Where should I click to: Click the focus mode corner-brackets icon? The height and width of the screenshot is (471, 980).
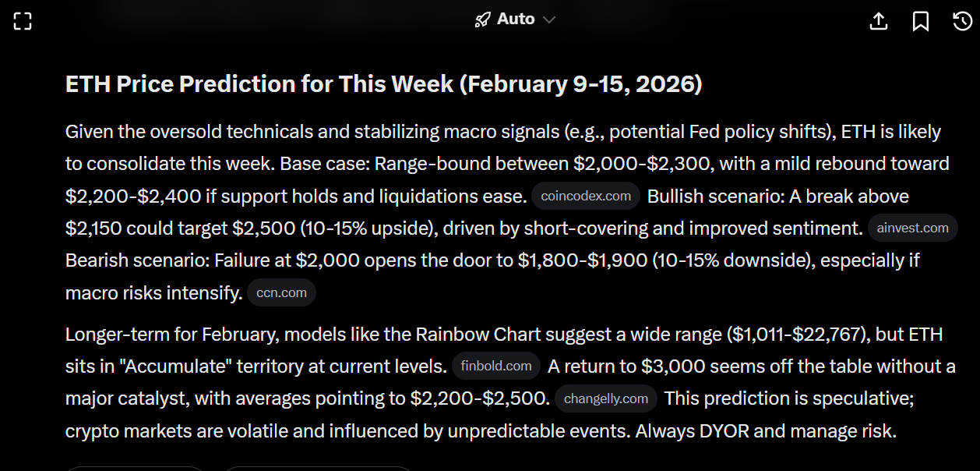[x=23, y=21]
